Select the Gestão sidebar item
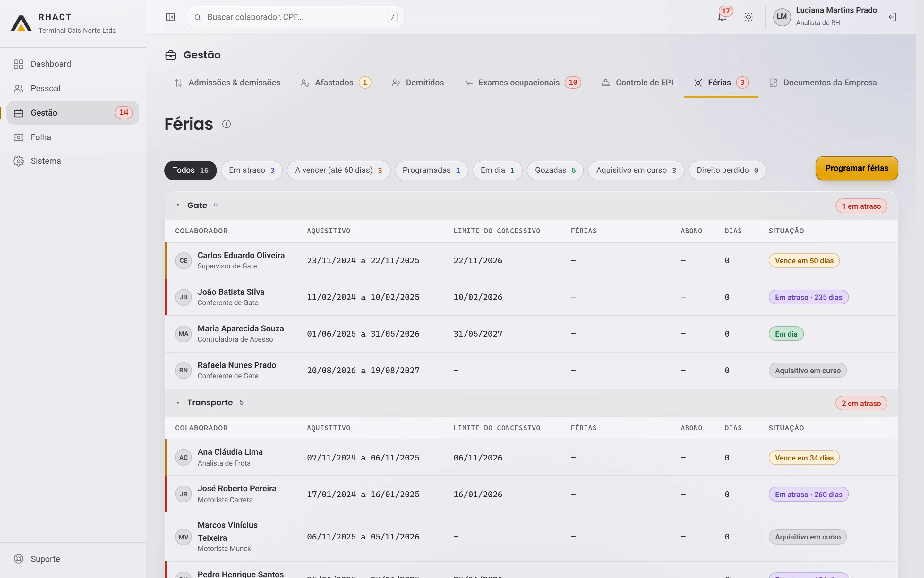The width and height of the screenshot is (924, 578). click(73, 112)
